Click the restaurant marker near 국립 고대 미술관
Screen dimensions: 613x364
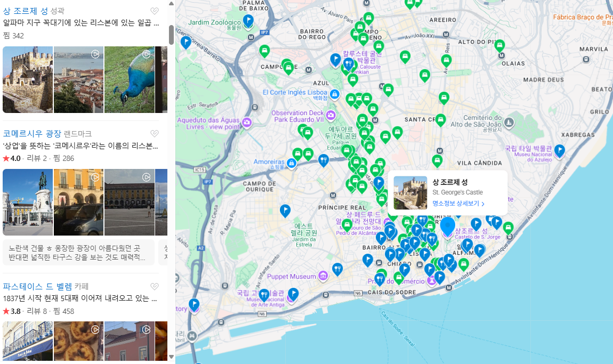[x=264, y=295]
